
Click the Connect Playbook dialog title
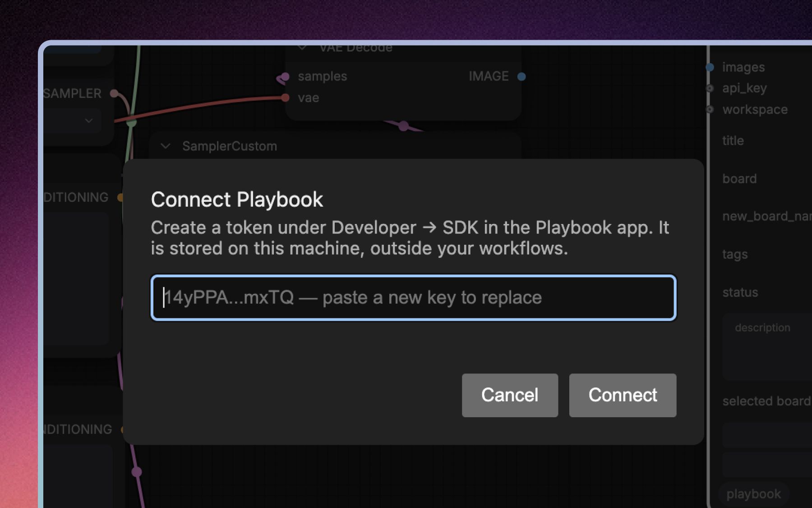click(237, 200)
